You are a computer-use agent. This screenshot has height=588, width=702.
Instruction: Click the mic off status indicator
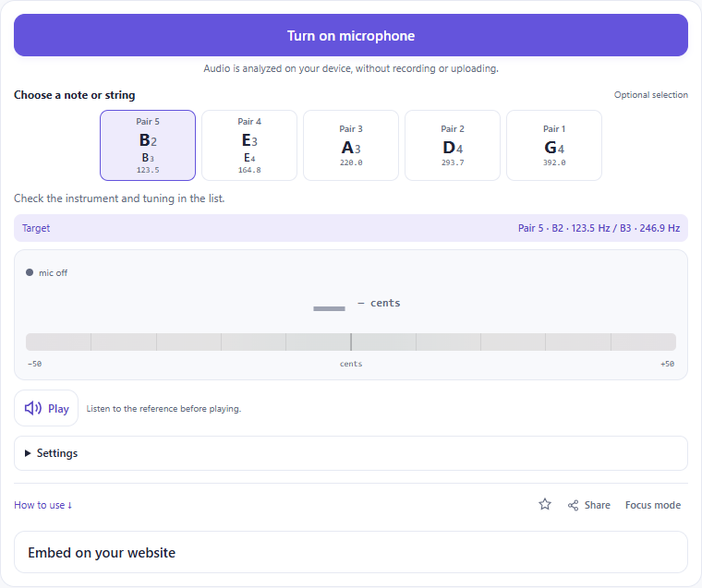point(46,272)
